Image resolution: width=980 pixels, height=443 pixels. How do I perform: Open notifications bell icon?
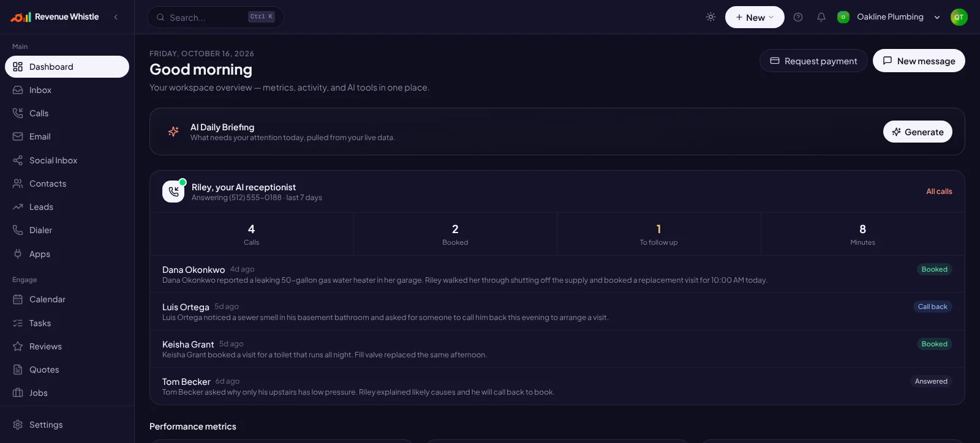[x=821, y=17]
